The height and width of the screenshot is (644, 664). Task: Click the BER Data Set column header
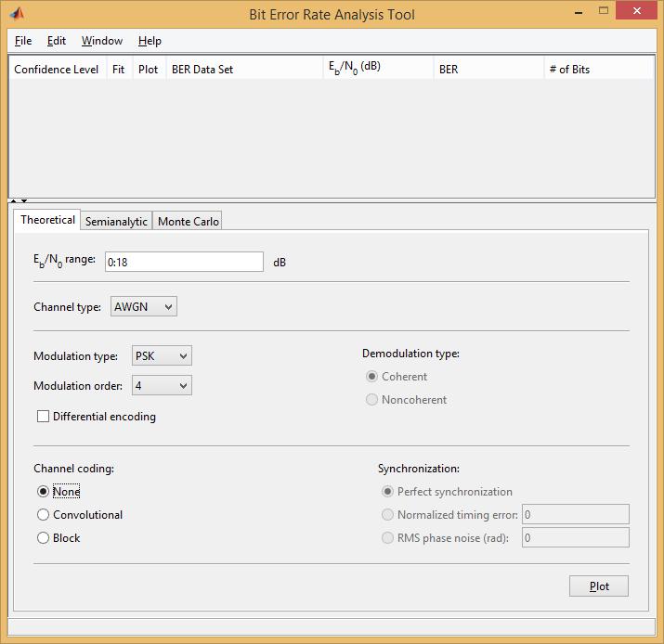pyautogui.click(x=244, y=69)
